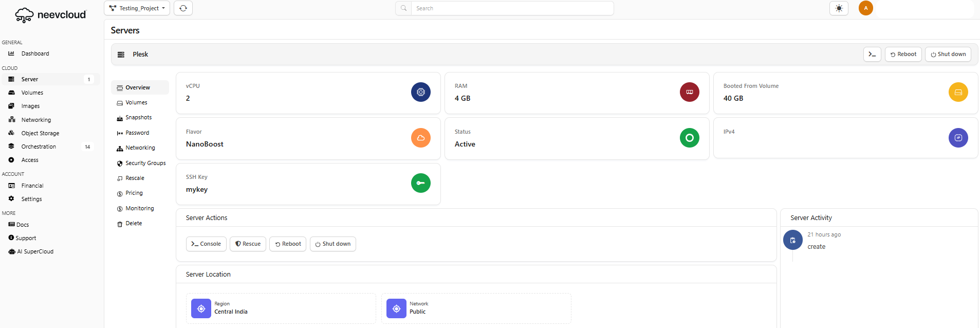The image size is (980, 328).
Task: Open Orchestration from the sidebar
Action: coord(39,147)
